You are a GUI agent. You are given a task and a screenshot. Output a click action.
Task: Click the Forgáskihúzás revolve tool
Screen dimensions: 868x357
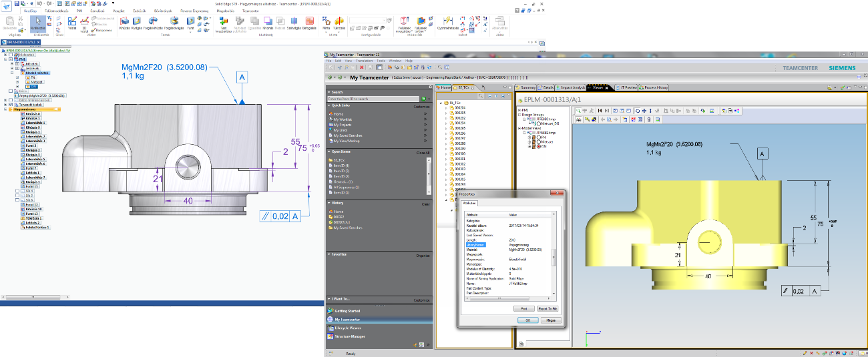point(155,23)
